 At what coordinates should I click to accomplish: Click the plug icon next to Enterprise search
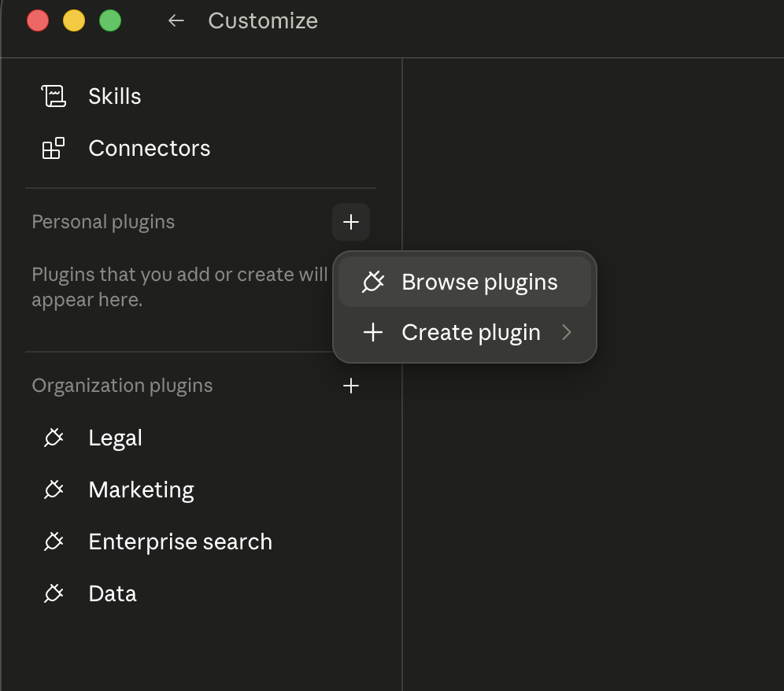(54, 541)
